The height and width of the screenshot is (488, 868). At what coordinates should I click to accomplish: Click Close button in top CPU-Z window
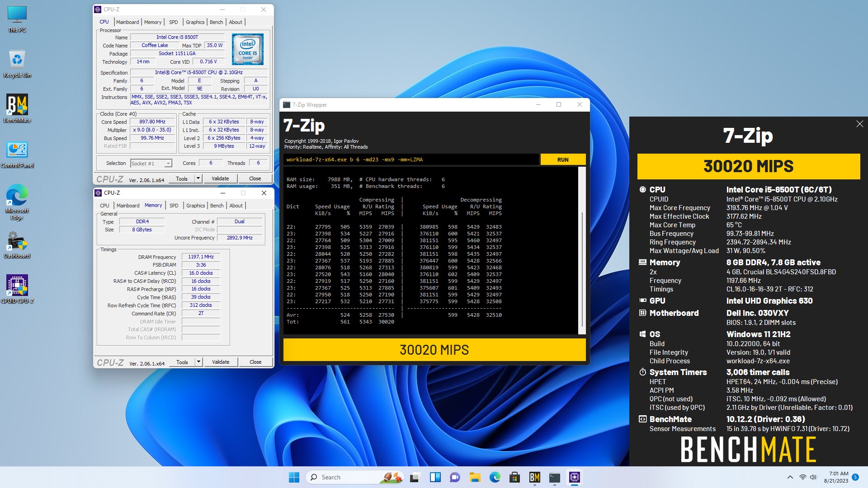point(255,178)
